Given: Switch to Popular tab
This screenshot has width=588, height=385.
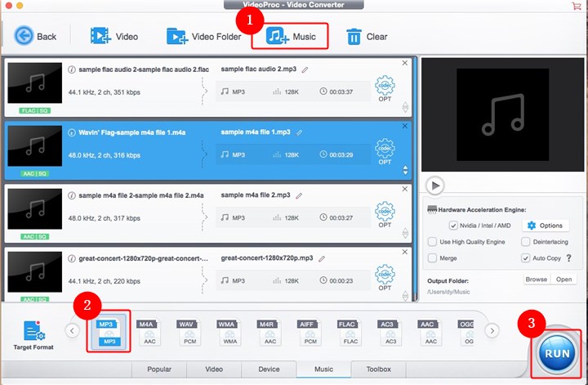Looking at the screenshot, I should click(159, 369).
